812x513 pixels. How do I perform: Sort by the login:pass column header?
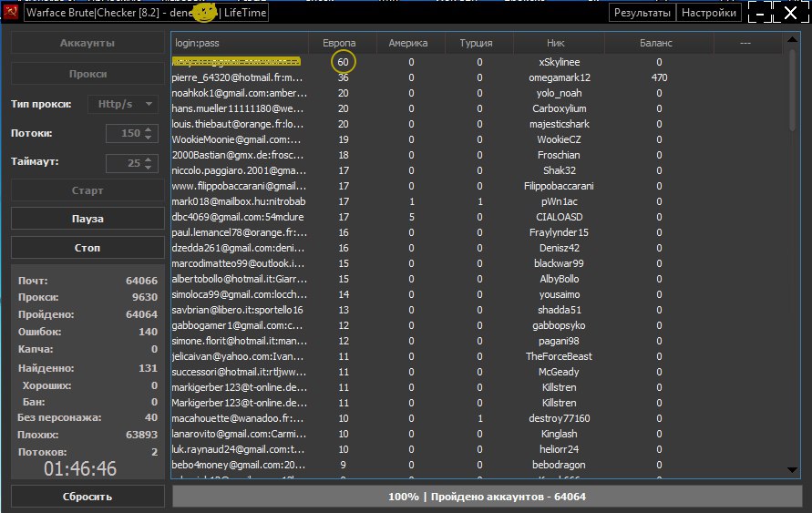pos(240,43)
